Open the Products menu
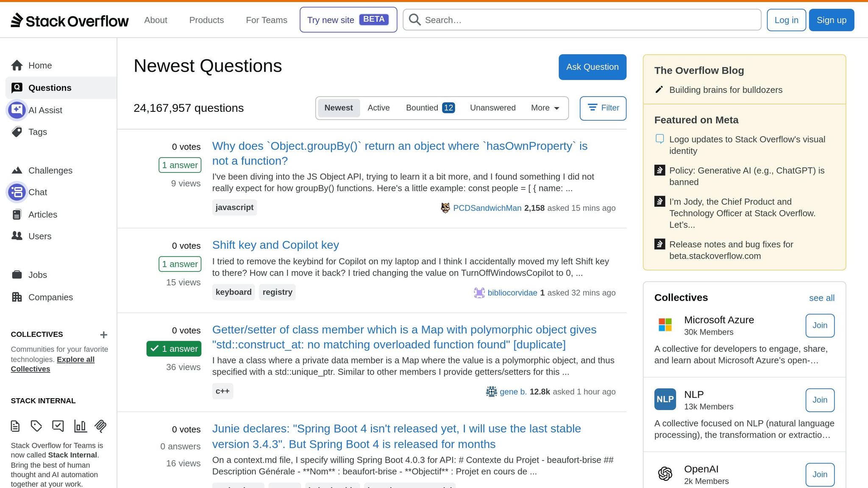The image size is (868, 488). pyautogui.click(x=206, y=19)
